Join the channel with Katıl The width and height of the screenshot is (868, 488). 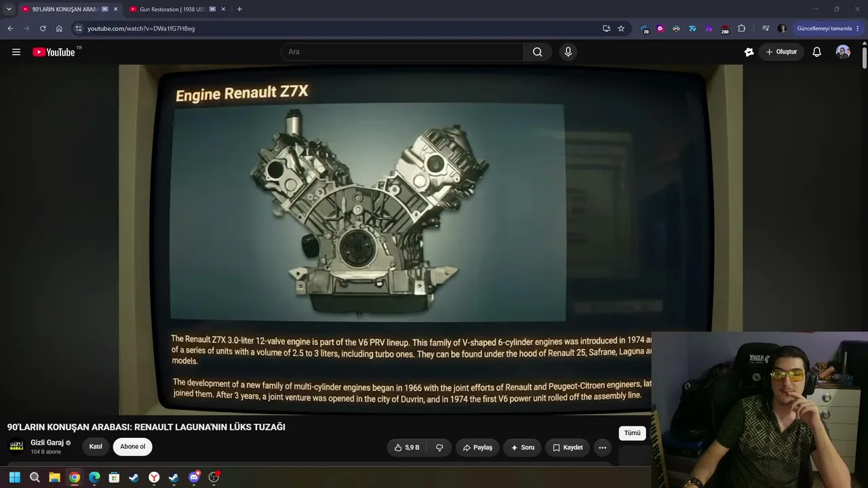coord(96,447)
